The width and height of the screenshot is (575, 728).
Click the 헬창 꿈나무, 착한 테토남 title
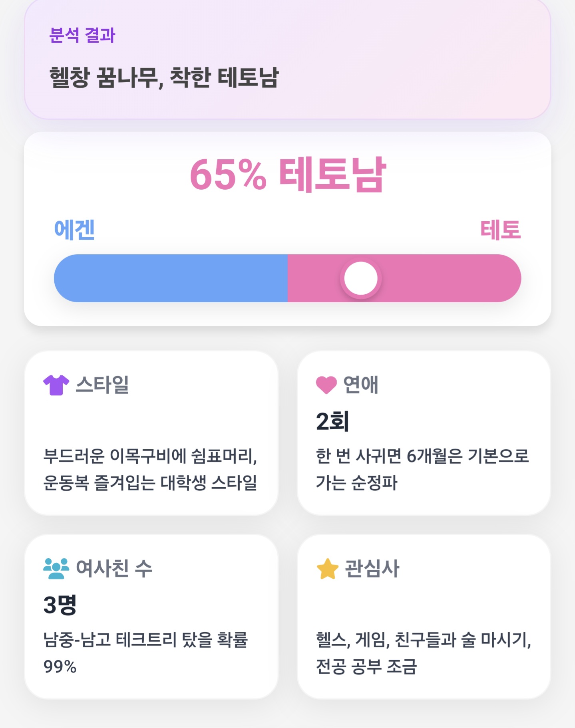(x=164, y=77)
